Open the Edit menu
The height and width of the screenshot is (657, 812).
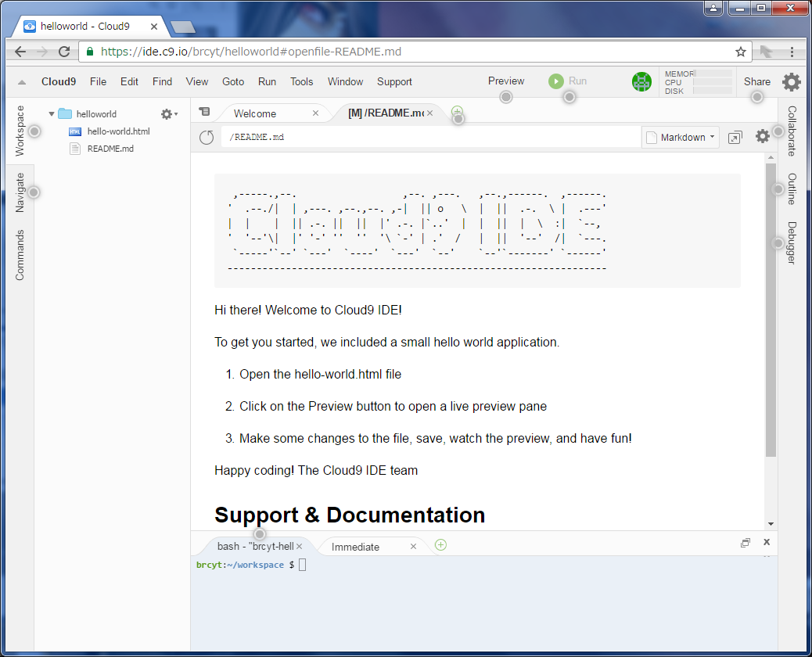click(129, 82)
